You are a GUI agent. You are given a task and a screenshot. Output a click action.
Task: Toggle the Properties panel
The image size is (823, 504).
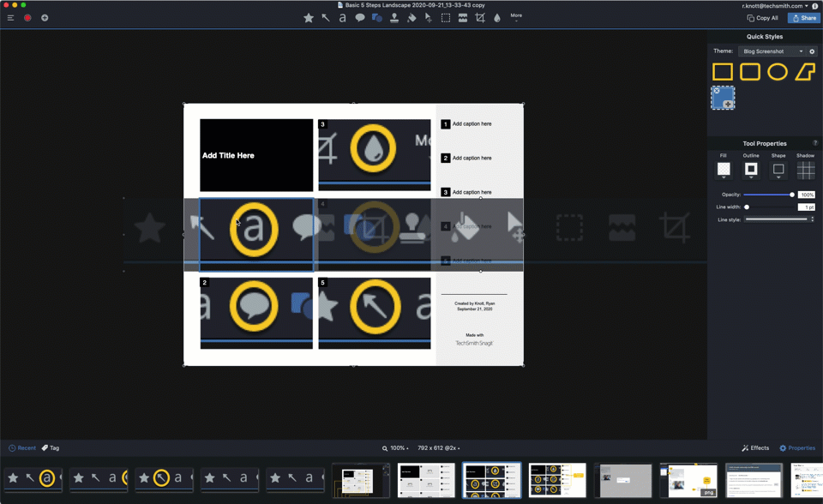tap(797, 447)
